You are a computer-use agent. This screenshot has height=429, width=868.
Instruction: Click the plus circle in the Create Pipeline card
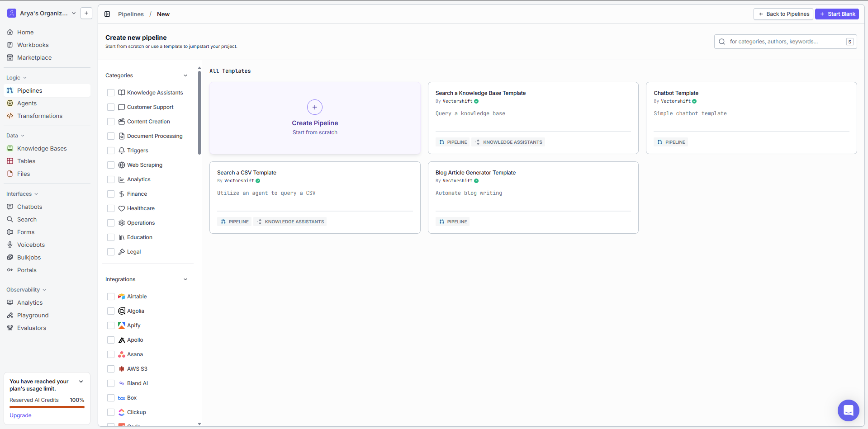click(315, 107)
